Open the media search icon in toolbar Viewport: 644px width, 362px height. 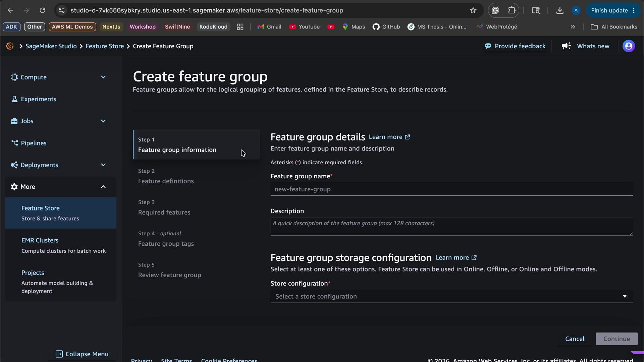pos(536,10)
